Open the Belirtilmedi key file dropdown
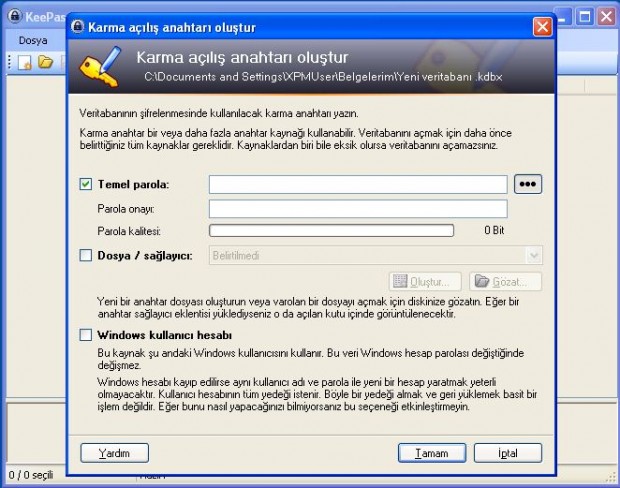The image size is (620, 488). [376, 255]
